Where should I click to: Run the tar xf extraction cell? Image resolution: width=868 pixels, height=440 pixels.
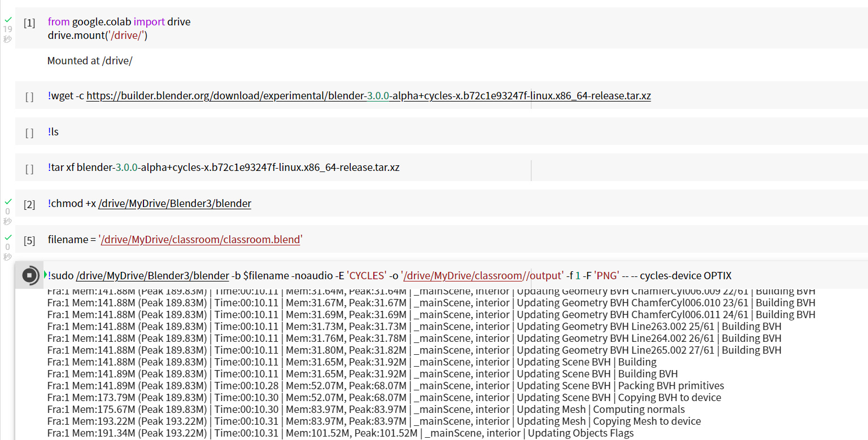[x=29, y=169]
